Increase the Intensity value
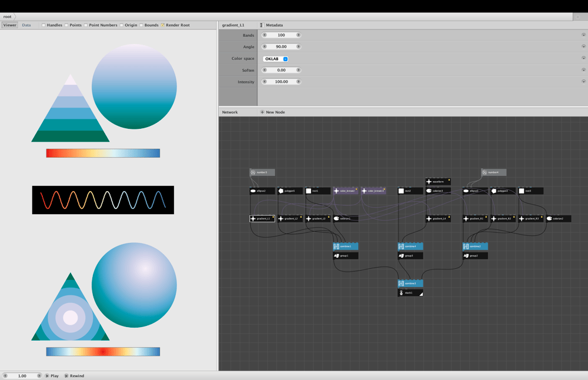This screenshot has height=380, width=588. [x=299, y=82]
